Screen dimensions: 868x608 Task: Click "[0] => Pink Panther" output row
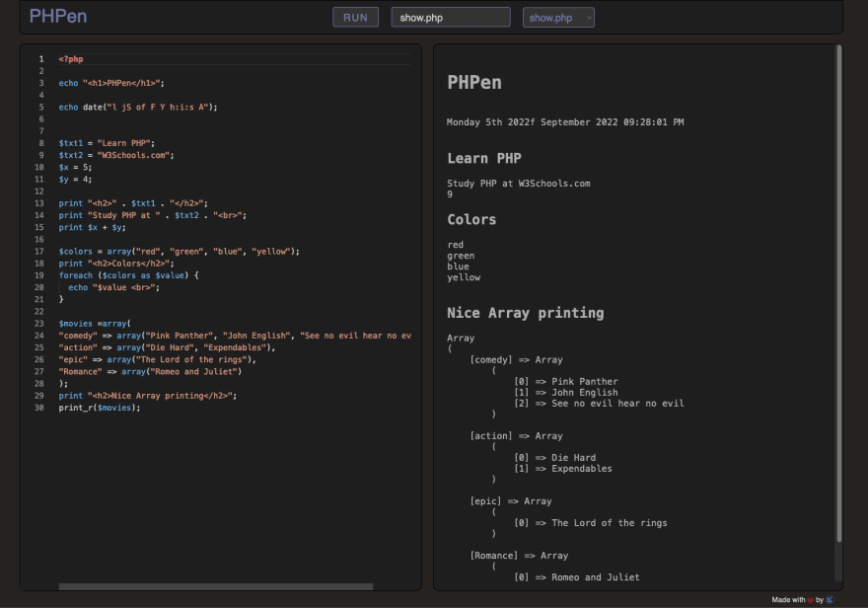pyautogui.click(x=566, y=382)
